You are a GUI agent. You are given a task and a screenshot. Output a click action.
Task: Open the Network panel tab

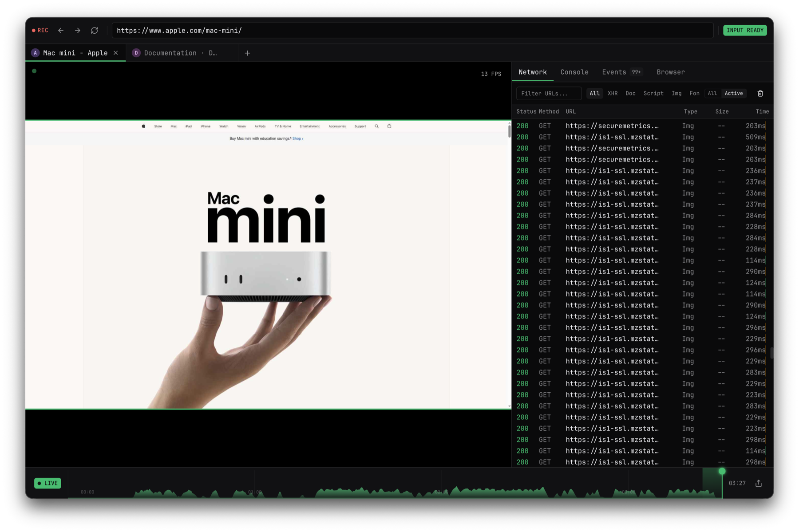click(x=533, y=72)
